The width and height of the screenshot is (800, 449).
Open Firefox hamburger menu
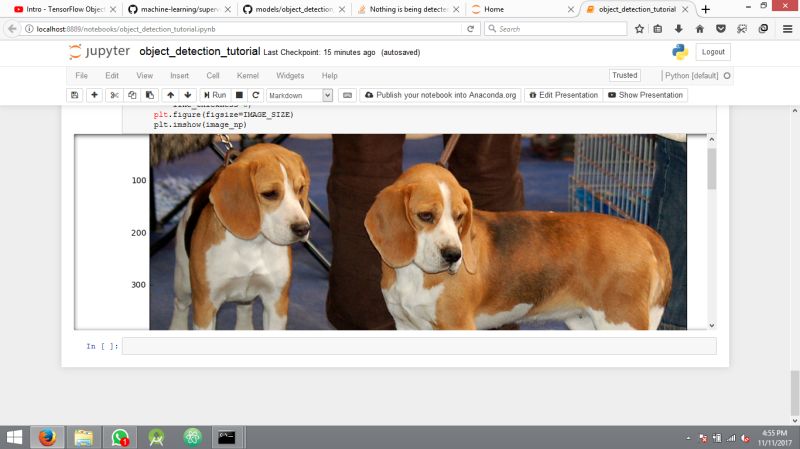click(x=787, y=29)
